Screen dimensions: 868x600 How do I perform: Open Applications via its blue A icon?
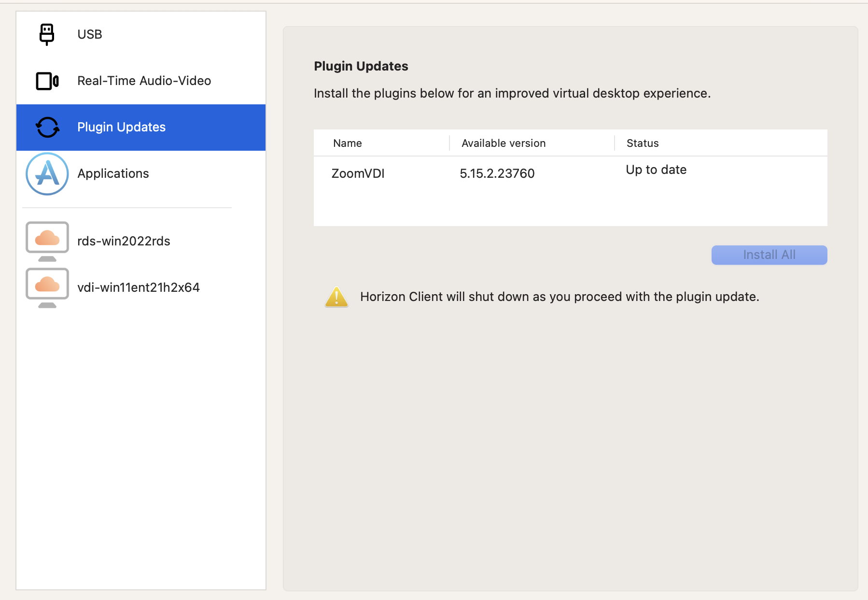point(46,173)
